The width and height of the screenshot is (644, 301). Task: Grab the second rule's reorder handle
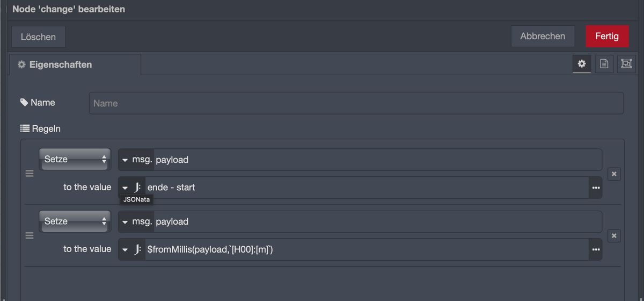tap(30, 235)
